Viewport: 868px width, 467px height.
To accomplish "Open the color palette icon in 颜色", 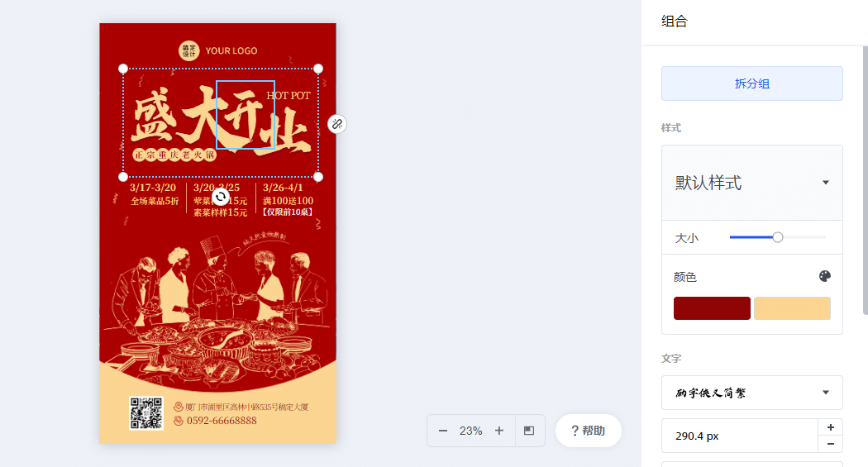I will tap(825, 276).
